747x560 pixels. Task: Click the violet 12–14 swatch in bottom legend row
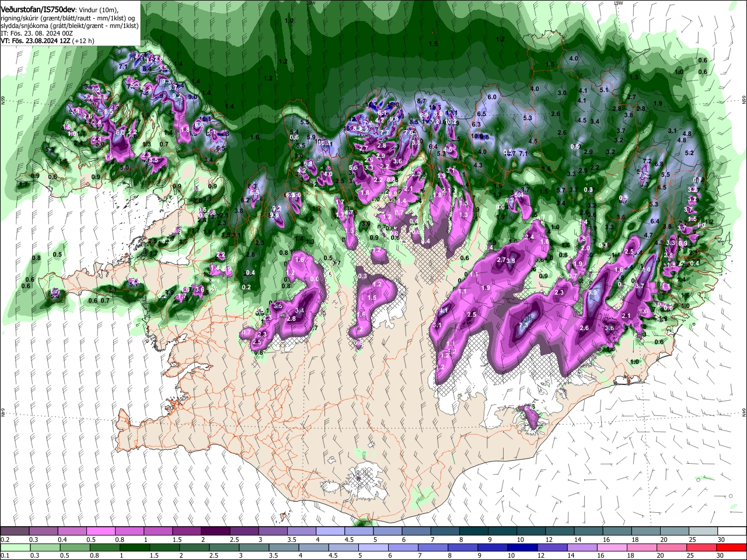click(x=553, y=547)
